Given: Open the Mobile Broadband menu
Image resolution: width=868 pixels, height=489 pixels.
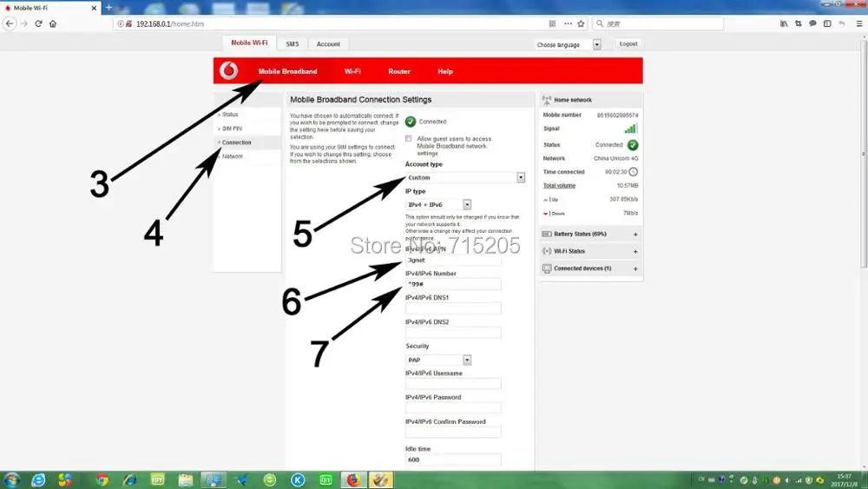Looking at the screenshot, I should (288, 71).
